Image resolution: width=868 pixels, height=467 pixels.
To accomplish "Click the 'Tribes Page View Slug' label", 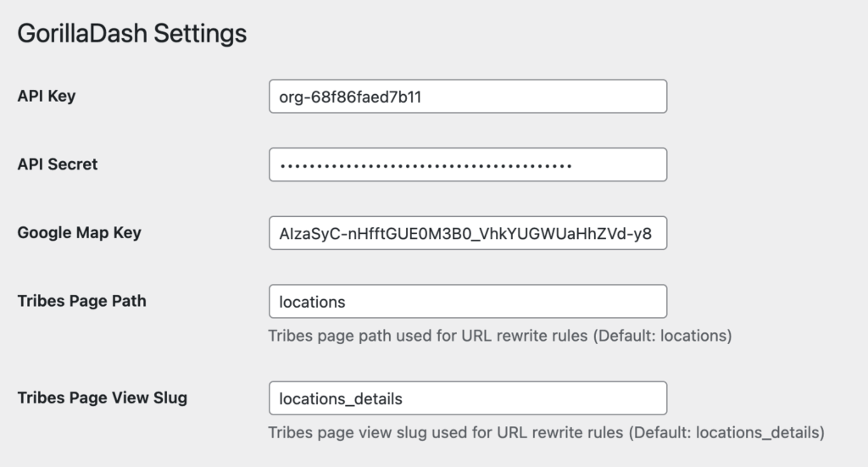I will [x=102, y=397].
